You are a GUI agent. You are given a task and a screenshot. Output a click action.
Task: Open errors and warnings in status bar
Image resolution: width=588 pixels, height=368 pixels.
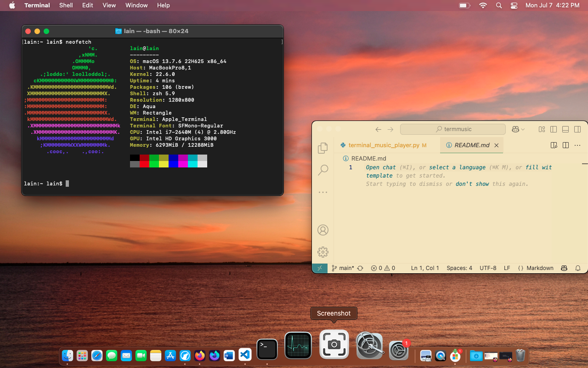(383, 268)
